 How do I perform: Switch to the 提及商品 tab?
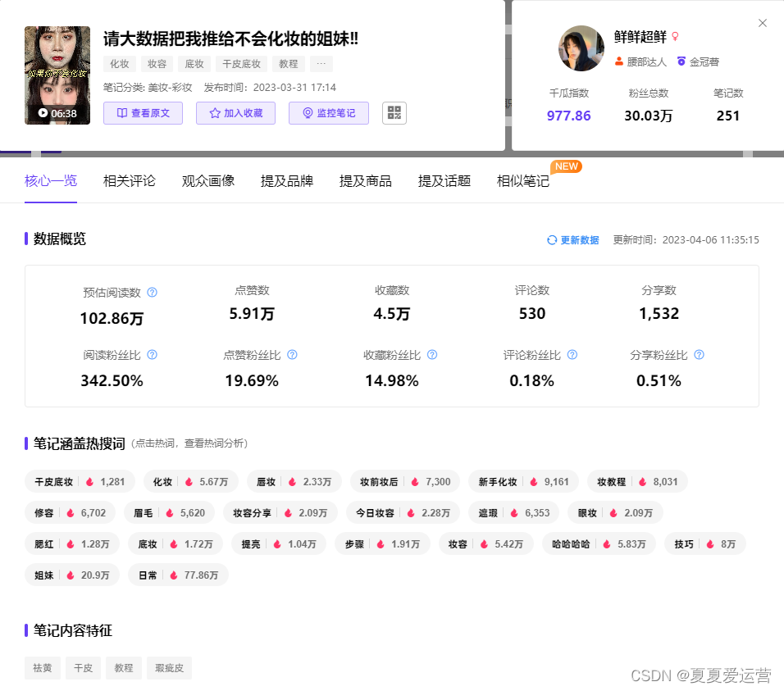click(366, 181)
